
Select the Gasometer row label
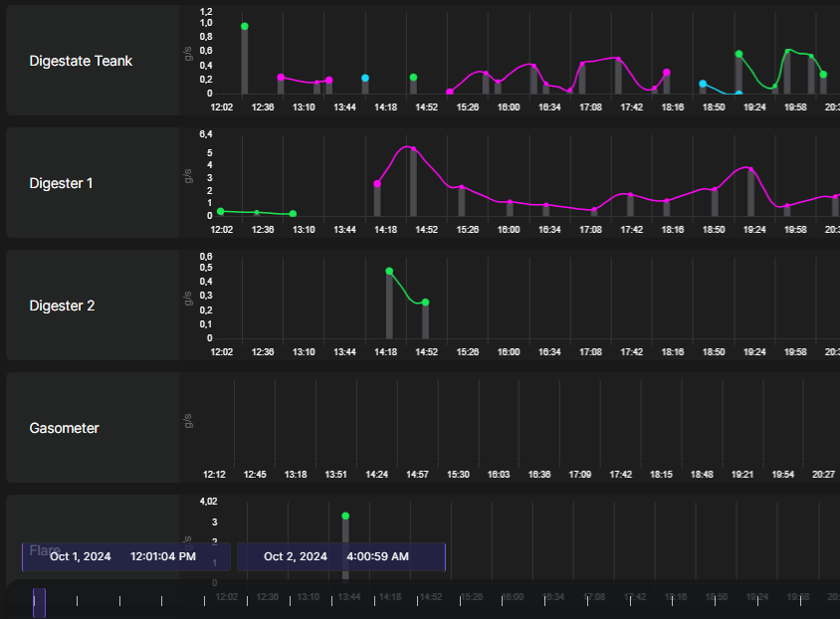[64, 428]
